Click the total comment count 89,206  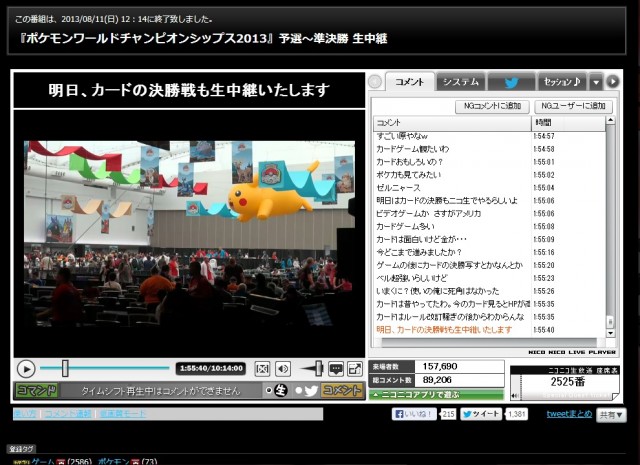437,380
